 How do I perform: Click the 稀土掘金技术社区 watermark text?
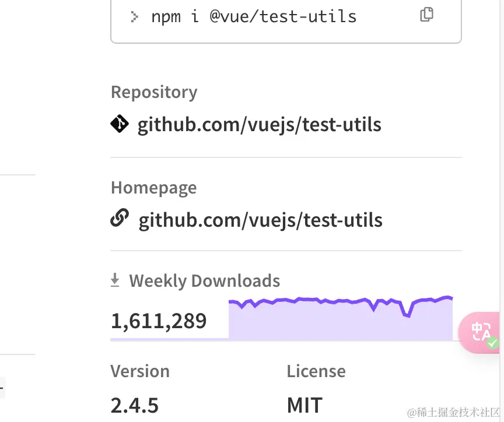[454, 413]
